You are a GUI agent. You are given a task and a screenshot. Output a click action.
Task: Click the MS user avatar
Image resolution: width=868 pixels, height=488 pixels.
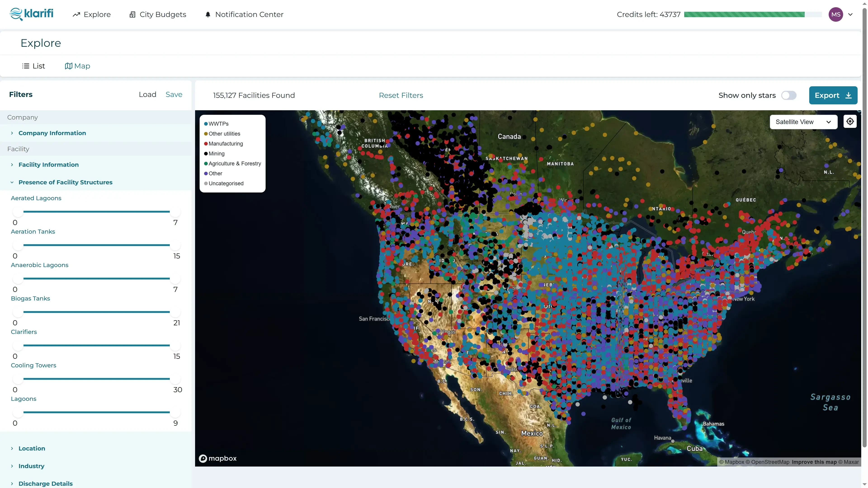point(836,14)
